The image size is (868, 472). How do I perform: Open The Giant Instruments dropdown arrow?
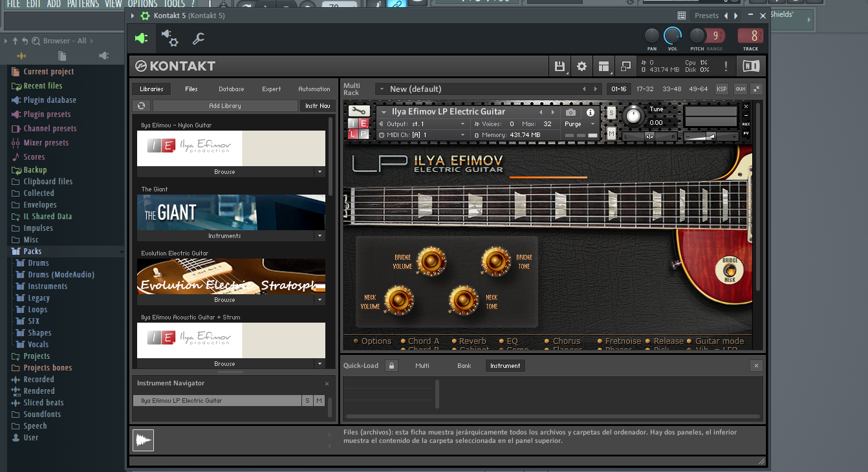320,236
